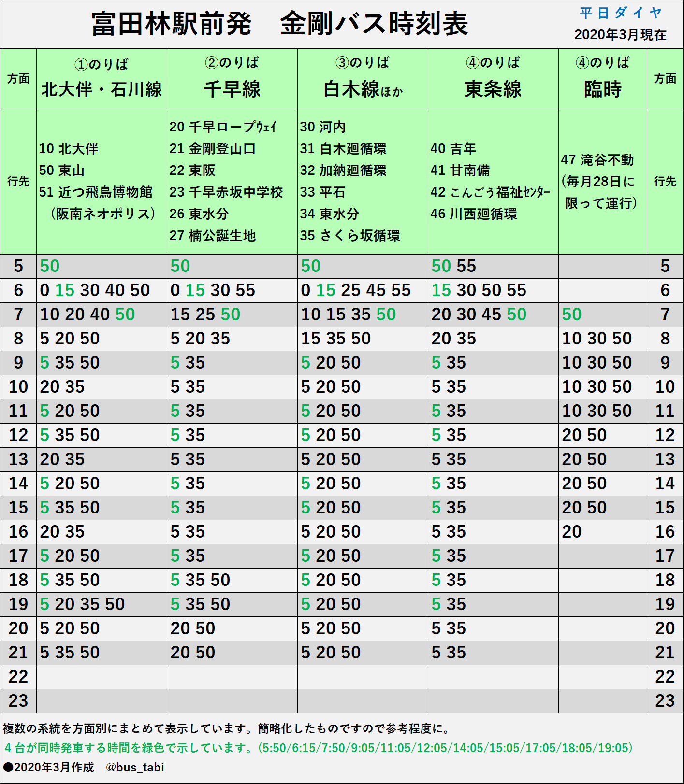Screen dimensions: 684x784
Task: Click times 50 55 for 東条線
Action: click(x=454, y=266)
